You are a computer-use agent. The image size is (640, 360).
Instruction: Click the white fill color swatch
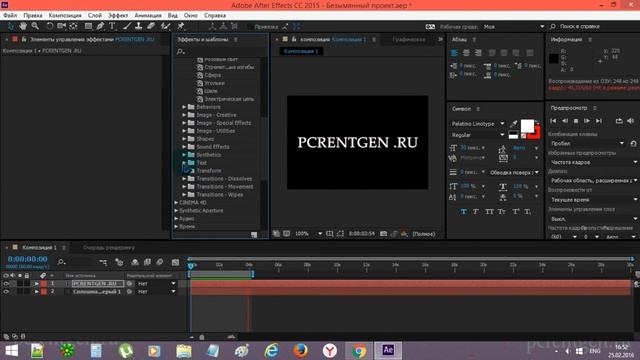pos(527,126)
